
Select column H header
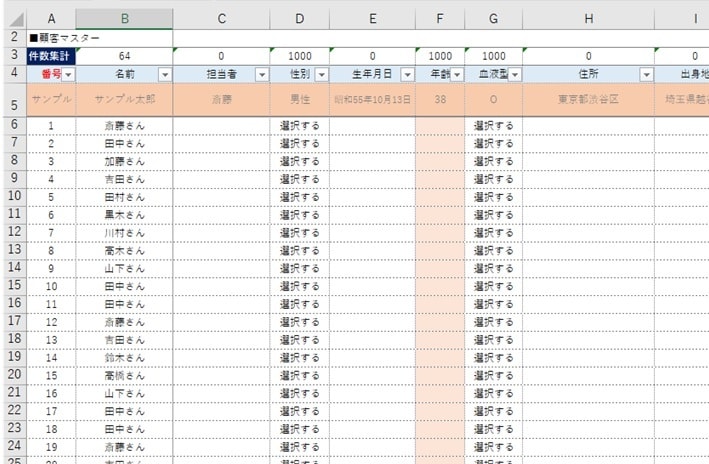coord(588,19)
